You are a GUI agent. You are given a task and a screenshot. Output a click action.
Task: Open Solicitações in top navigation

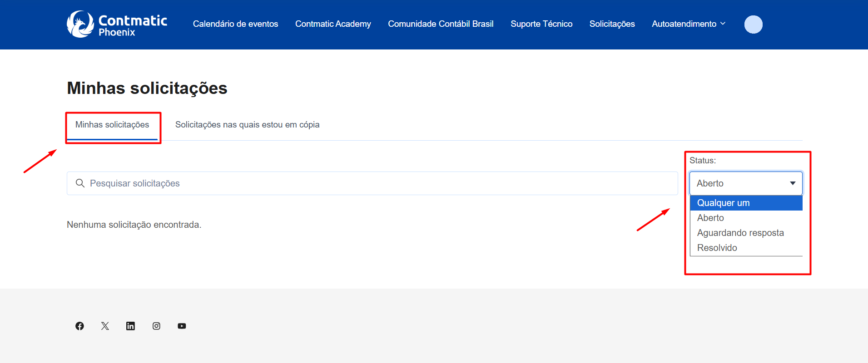point(612,24)
